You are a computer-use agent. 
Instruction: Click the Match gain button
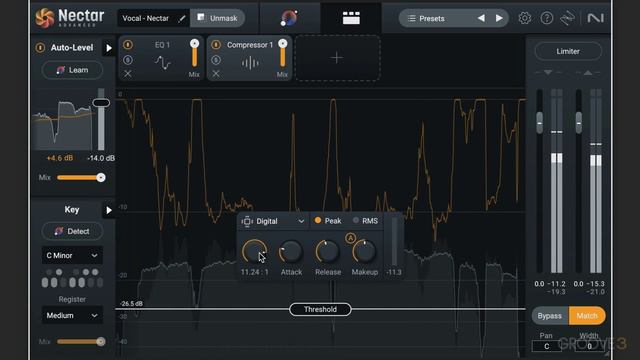[587, 316]
